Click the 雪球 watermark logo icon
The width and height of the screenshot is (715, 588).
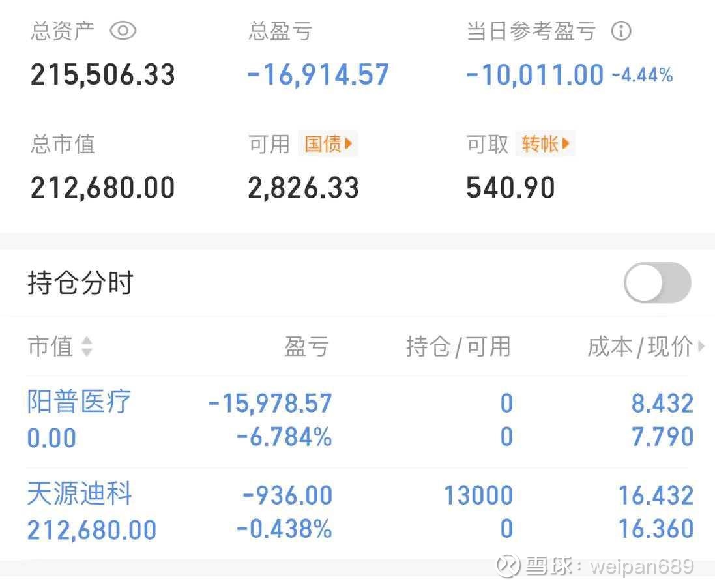[508, 566]
